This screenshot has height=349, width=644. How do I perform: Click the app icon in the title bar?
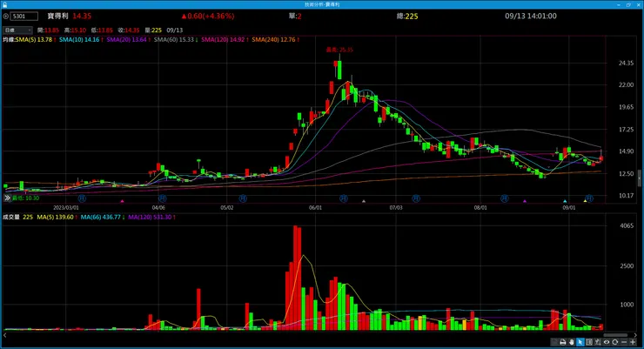coord(4,4)
